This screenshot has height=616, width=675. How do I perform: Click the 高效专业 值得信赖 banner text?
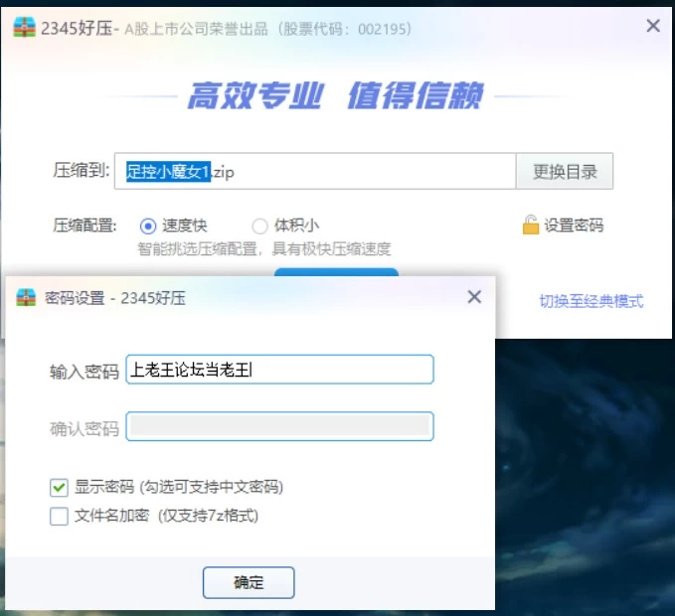click(336, 95)
